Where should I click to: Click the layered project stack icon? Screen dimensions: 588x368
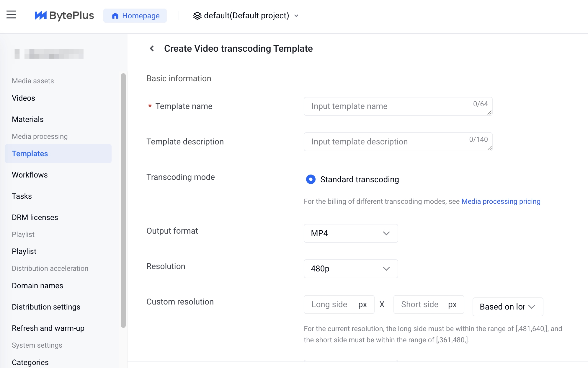[197, 16]
